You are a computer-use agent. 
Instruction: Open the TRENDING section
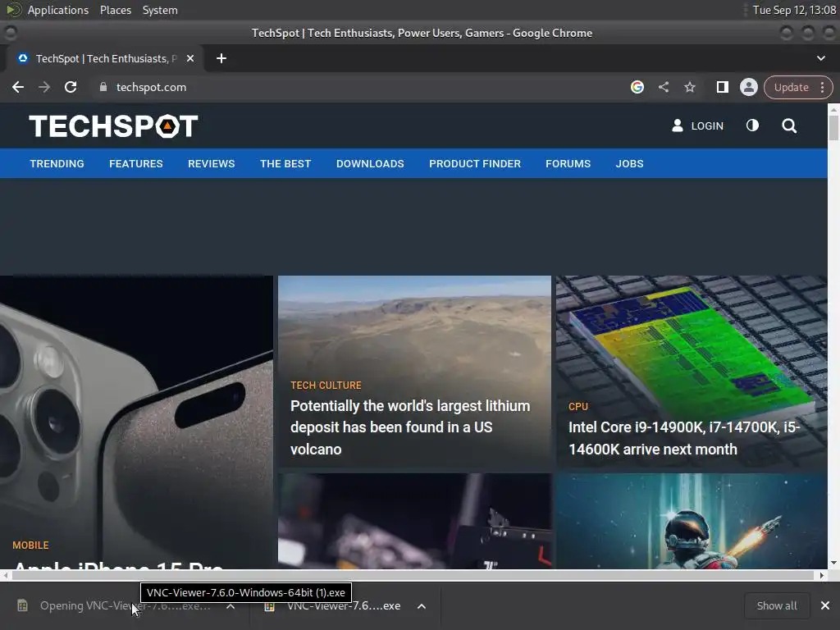tap(57, 164)
